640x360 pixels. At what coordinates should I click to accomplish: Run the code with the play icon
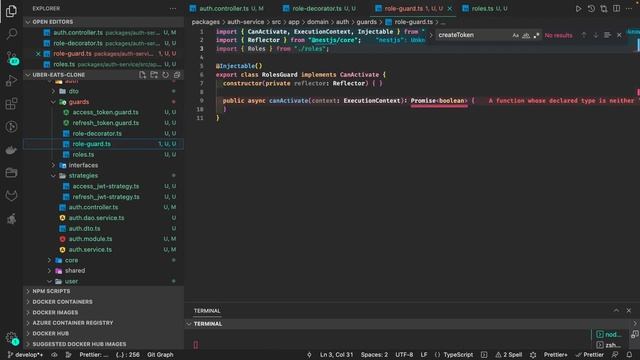(578, 9)
